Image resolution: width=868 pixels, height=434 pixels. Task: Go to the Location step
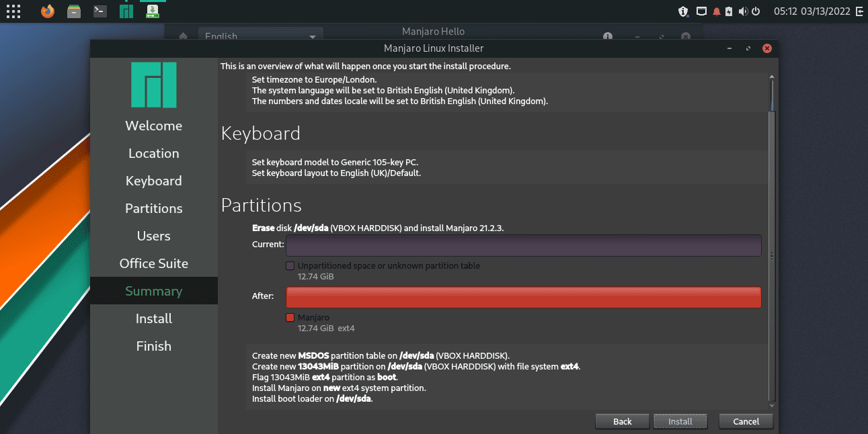(154, 153)
